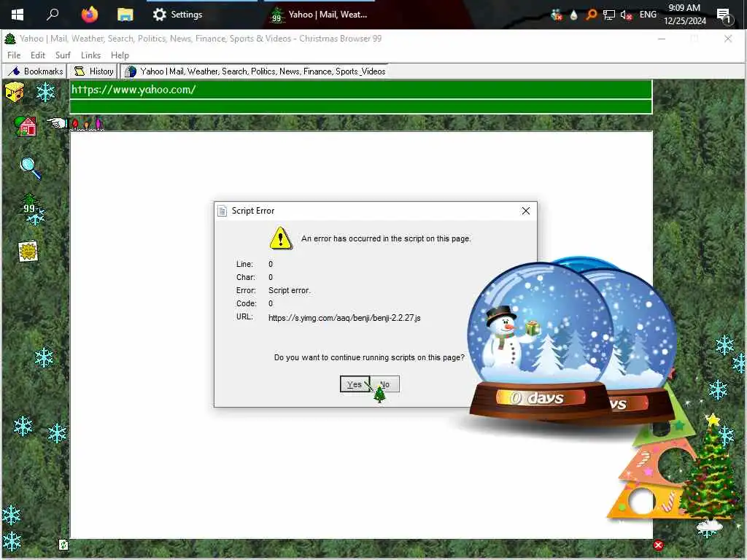Screen dimensions: 747x560
Task: Click the Yahoo Christmas Browser taskbar button
Action: coord(320,15)
